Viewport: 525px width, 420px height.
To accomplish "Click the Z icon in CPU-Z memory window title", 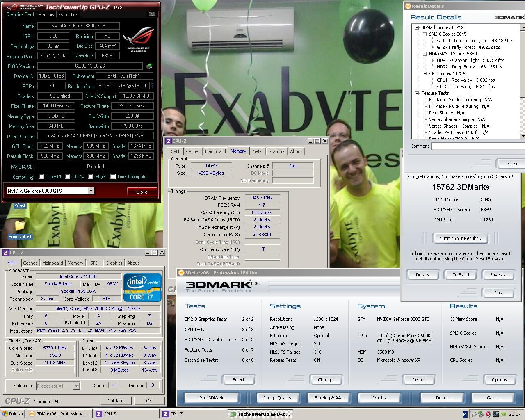I will coord(168,141).
